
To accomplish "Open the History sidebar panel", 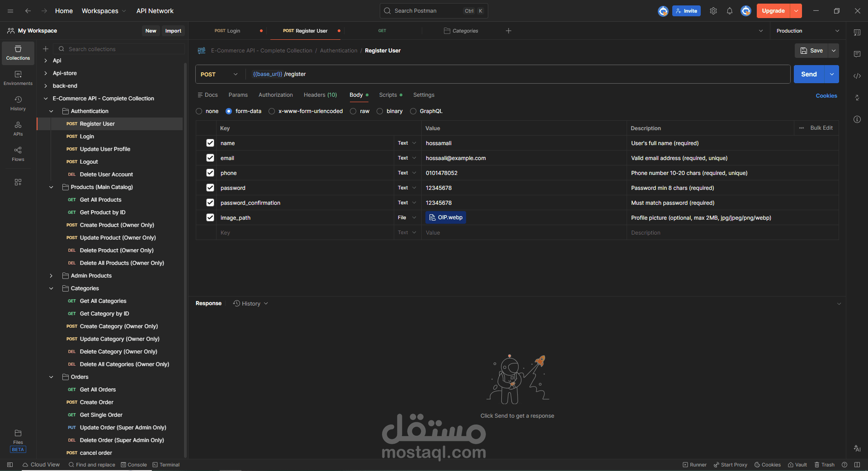I will point(18,103).
